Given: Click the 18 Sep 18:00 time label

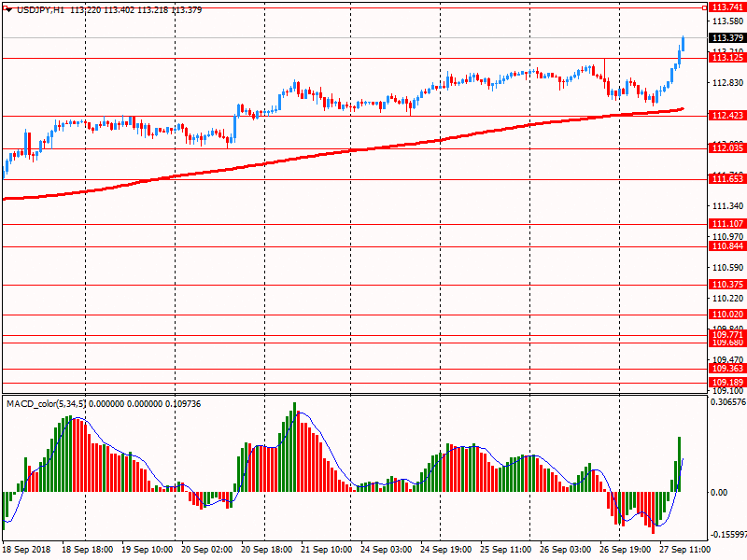Looking at the screenshot, I should tap(88, 550).
